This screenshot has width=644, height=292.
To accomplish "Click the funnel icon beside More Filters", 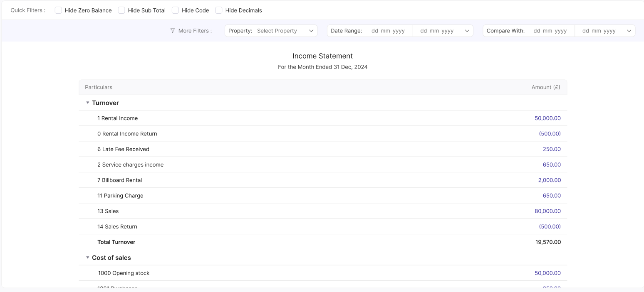I will click(x=173, y=31).
